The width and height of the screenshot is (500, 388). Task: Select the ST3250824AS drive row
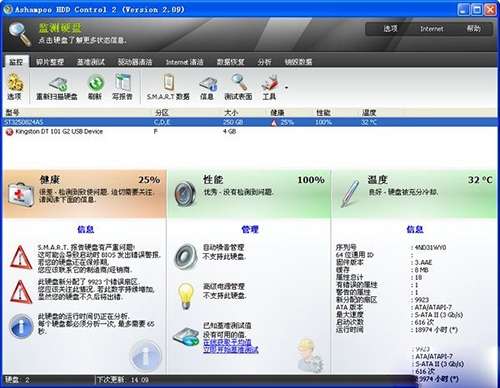click(x=250, y=122)
